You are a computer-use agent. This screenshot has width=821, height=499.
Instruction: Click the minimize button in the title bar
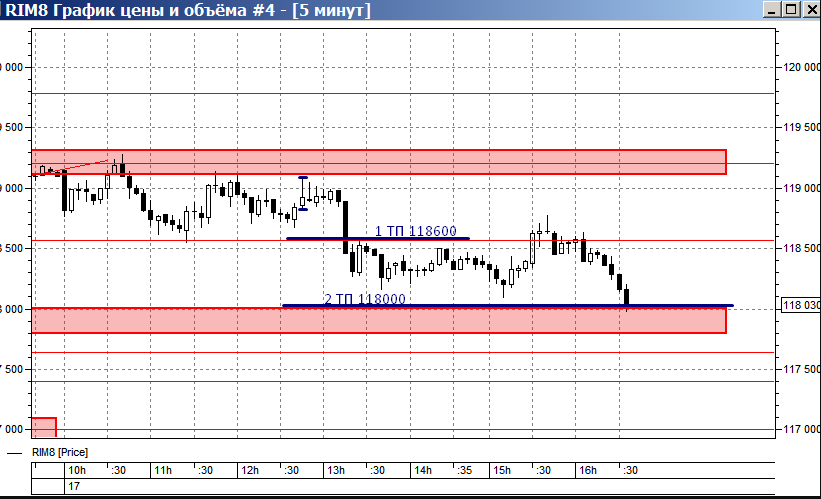pos(772,9)
